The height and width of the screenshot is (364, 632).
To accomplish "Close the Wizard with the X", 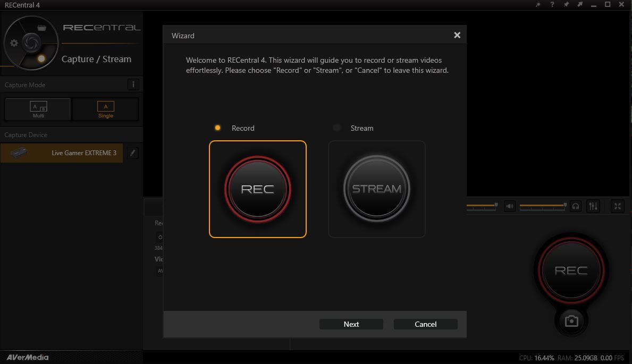I will tap(457, 35).
